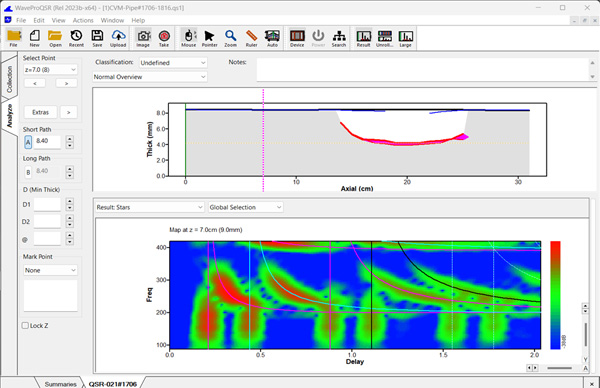Click the color scale slider at right
This screenshot has height=388, width=600.
585,334
